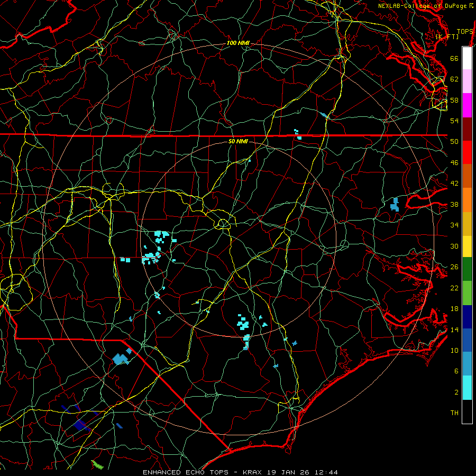476x476 pixels.
Task: Click the "KRAX" radar site identifier
Action: coord(253,472)
